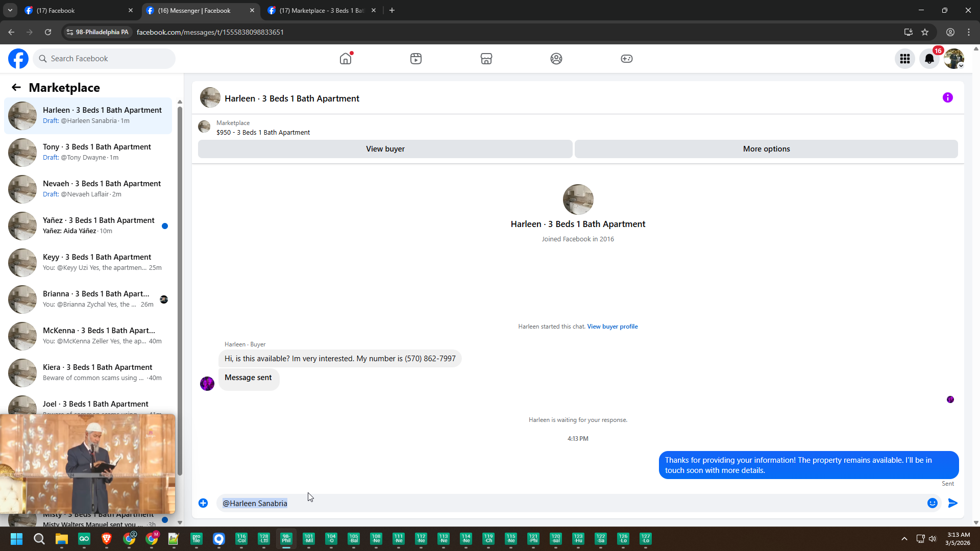Click Harleen's "Hi, is this available?" message

coord(340,359)
